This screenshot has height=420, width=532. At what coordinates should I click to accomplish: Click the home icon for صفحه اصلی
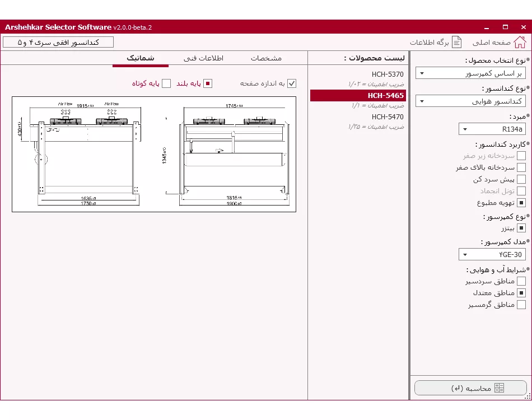tap(520, 42)
